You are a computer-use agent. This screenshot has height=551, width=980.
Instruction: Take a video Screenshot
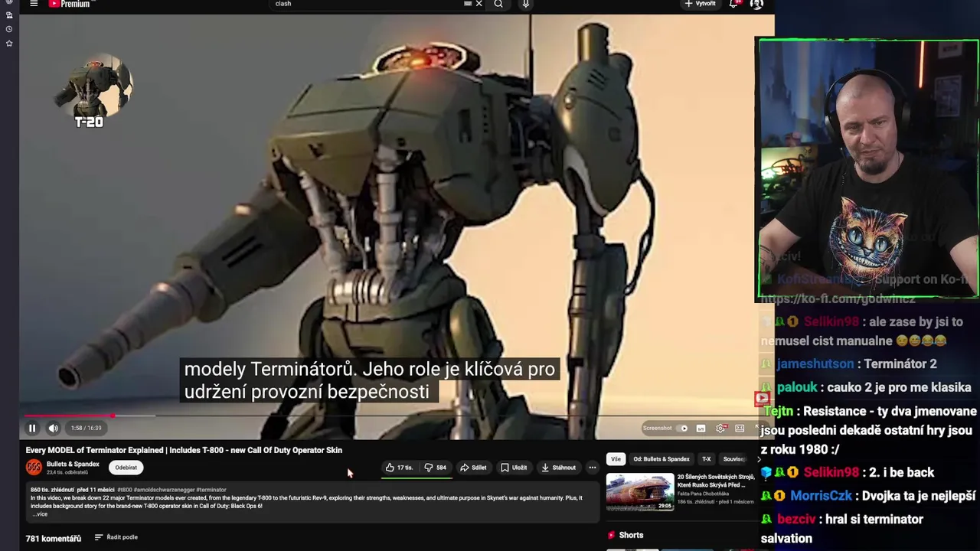point(657,429)
